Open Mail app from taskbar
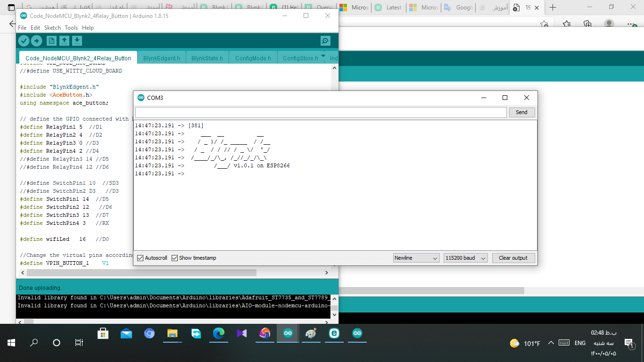The image size is (644, 362). point(126,334)
